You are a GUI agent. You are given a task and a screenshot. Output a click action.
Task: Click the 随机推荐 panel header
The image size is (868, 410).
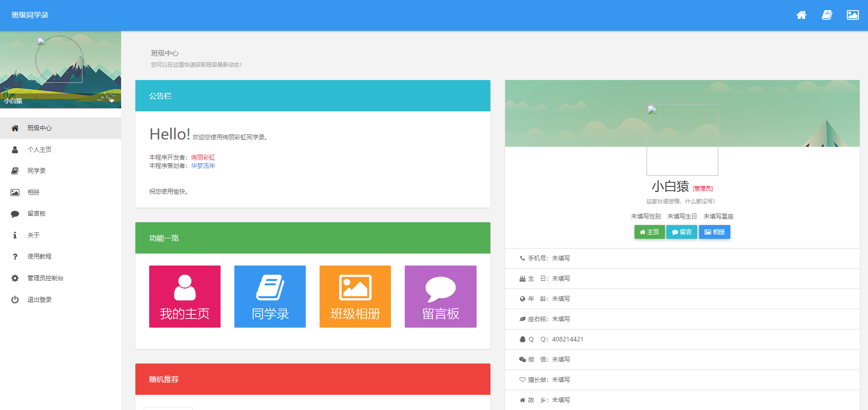[313, 379]
